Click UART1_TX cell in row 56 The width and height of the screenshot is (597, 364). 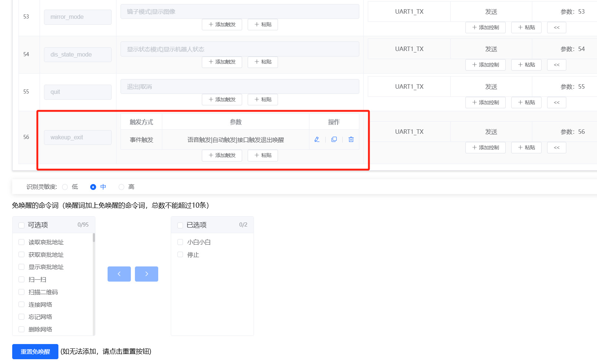click(x=409, y=132)
